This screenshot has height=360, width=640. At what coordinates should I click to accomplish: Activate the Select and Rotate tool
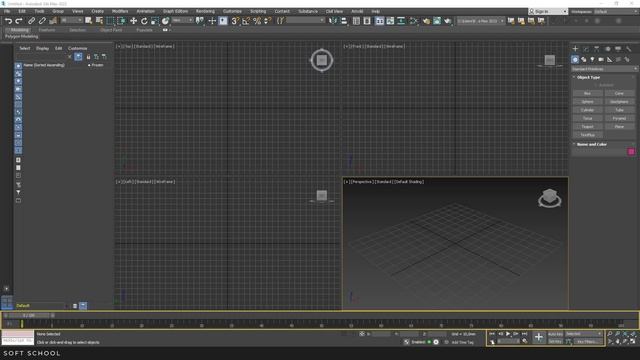[144, 21]
